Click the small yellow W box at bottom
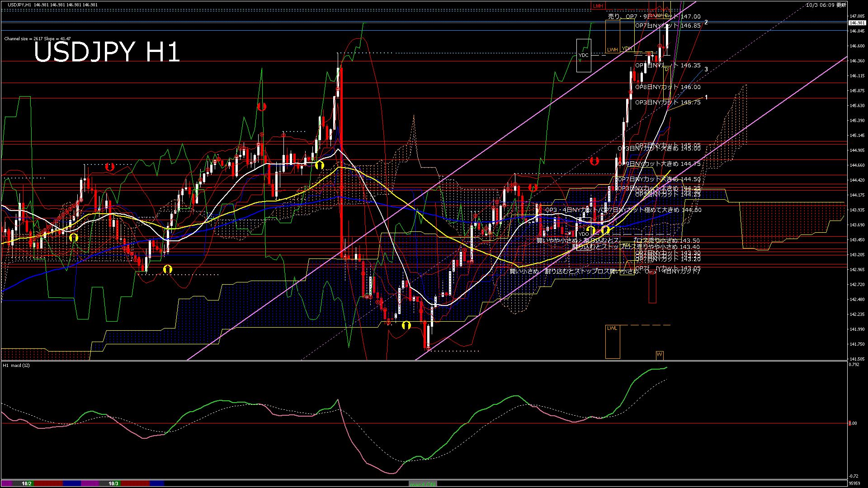The height and width of the screenshot is (488, 868). [659, 355]
